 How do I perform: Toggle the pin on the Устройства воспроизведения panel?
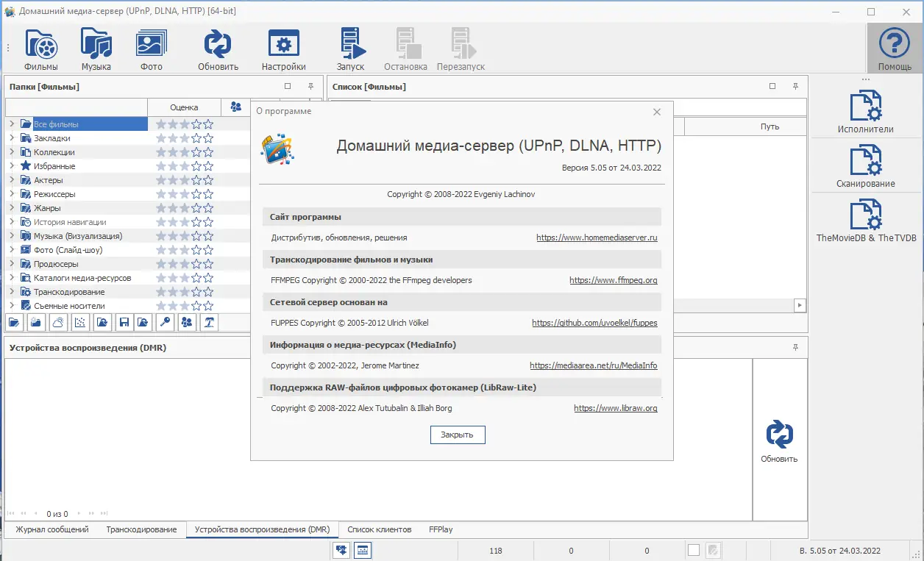tap(795, 347)
